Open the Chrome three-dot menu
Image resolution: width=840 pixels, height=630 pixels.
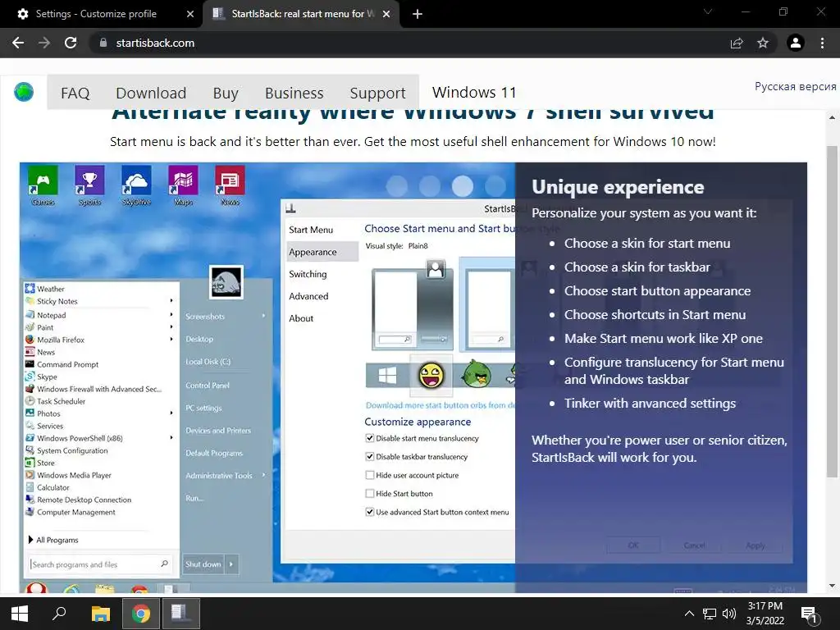[x=822, y=43]
